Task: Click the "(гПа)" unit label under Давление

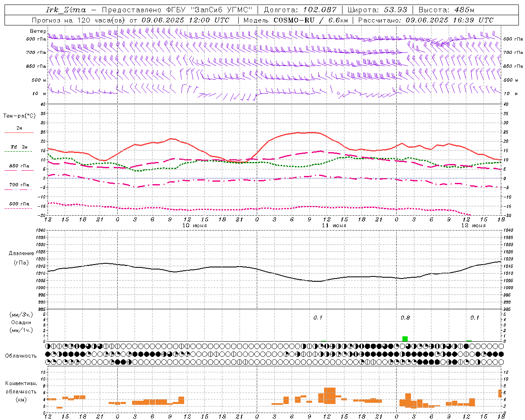Action: 21,263
